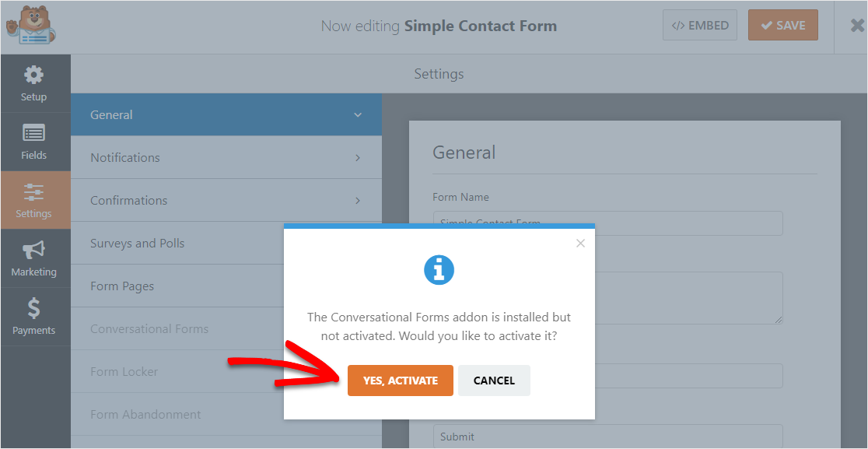868x449 pixels.
Task: Click the Yes, Activate button
Action: 401,381
